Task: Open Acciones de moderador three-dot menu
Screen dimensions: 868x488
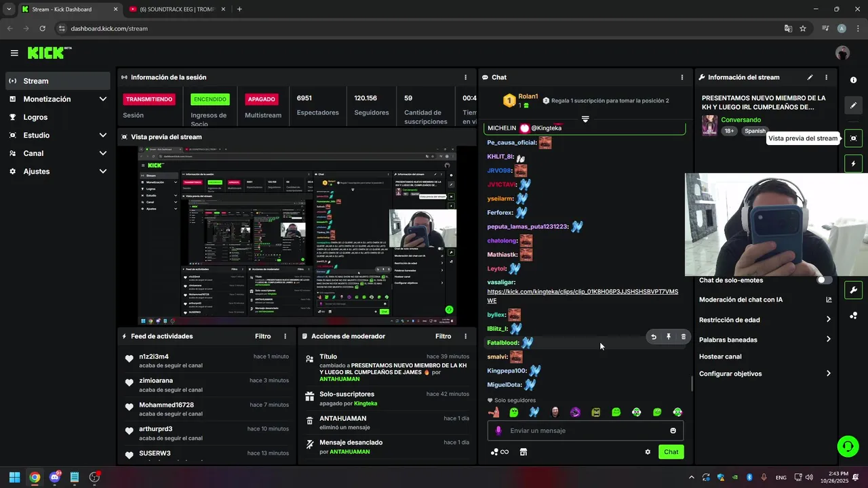Action: coord(465,336)
